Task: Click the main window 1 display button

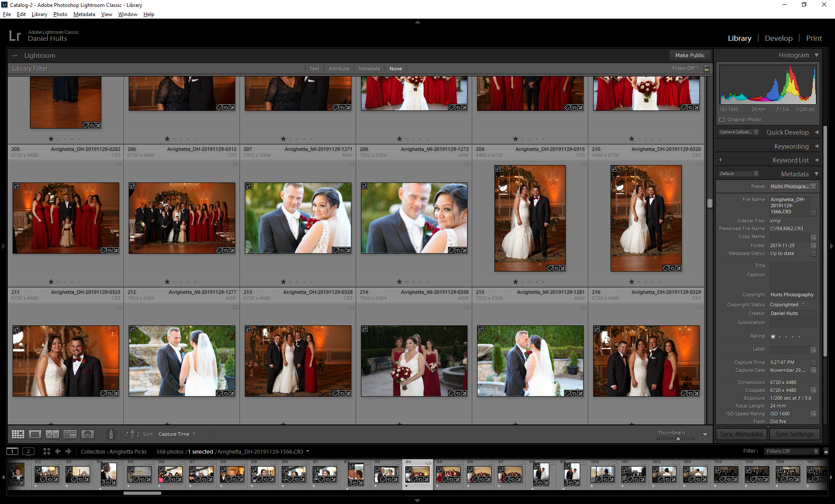Action: (13, 451)
